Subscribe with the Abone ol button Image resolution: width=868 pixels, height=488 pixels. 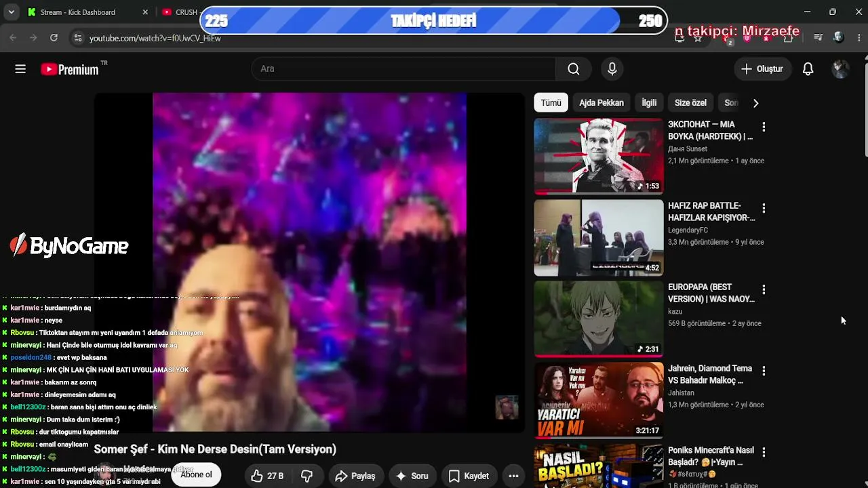[x=196, y=474]
